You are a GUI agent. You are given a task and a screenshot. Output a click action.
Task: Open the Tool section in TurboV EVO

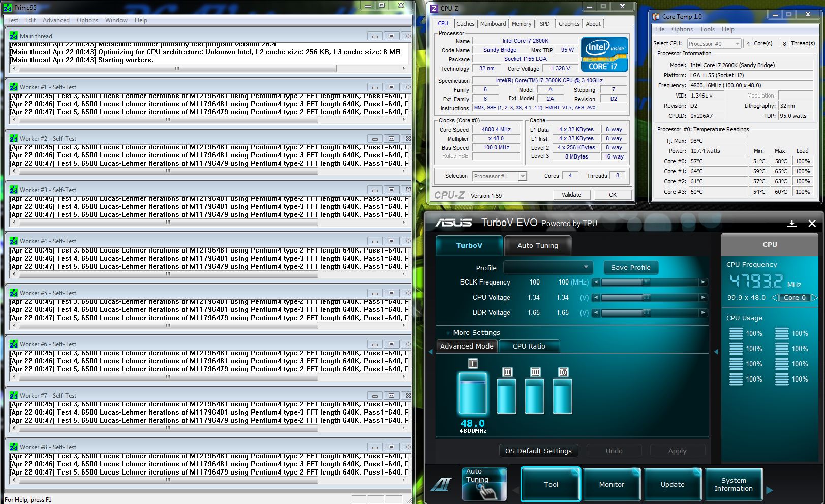point(551,484)
